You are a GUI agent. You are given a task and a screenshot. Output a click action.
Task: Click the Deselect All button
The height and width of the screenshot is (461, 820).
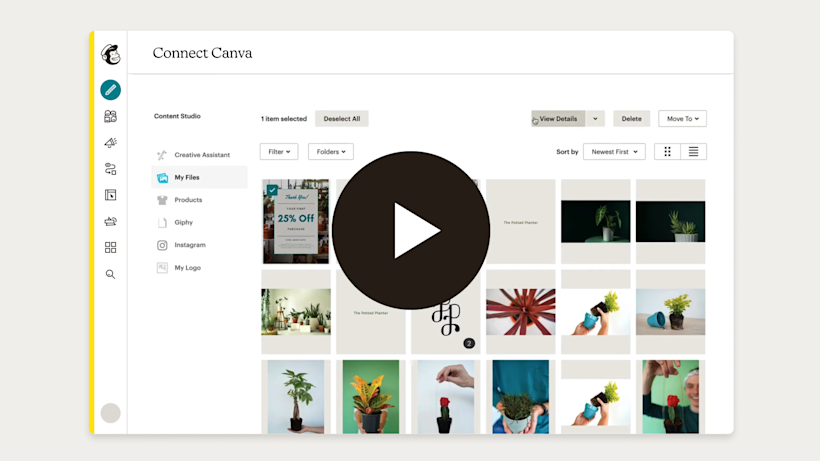click(342, 119)
